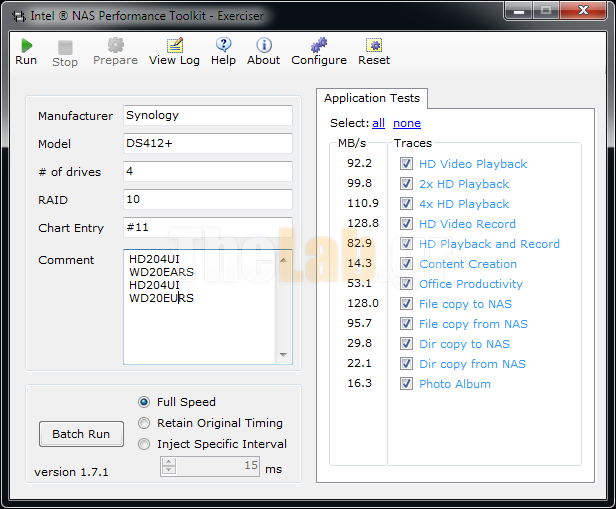
Task: Toggle the 4x HD Playback checkbox
Action: [x=406, y=203]
